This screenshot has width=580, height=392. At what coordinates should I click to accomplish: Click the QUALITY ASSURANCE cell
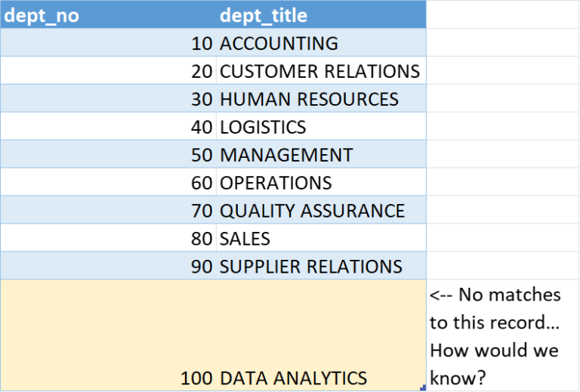pyautogui.click(x=321, y=211)
